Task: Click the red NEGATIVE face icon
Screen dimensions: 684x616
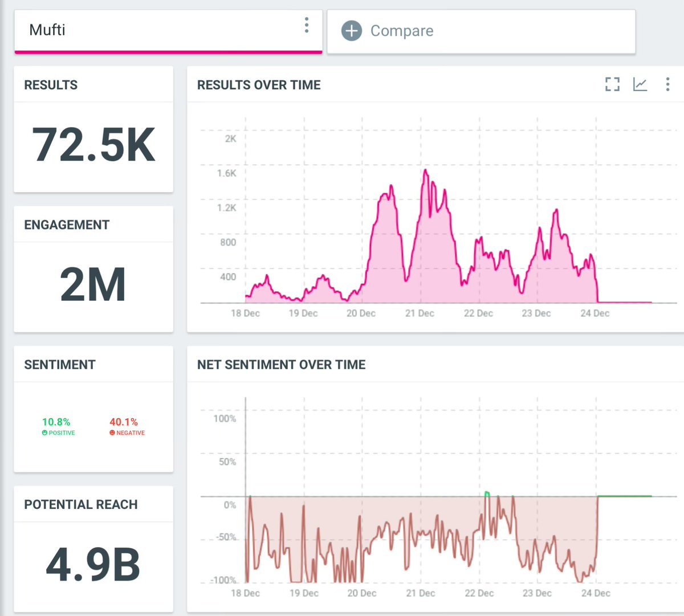Action: pyautogui.click(x=112, y=433)
